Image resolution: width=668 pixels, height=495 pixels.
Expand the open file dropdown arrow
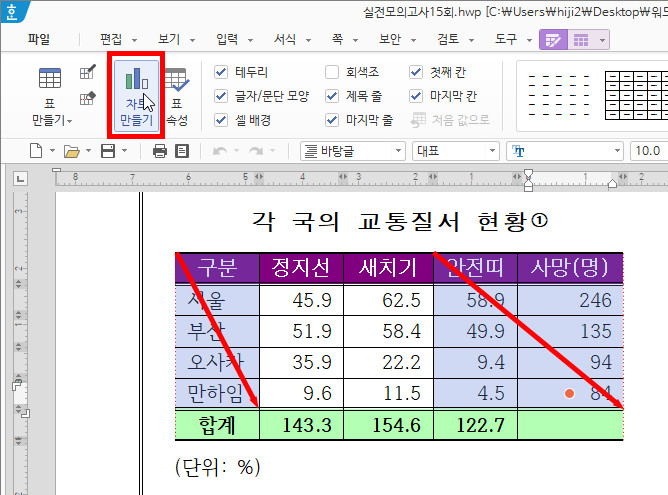click(89, 150)
